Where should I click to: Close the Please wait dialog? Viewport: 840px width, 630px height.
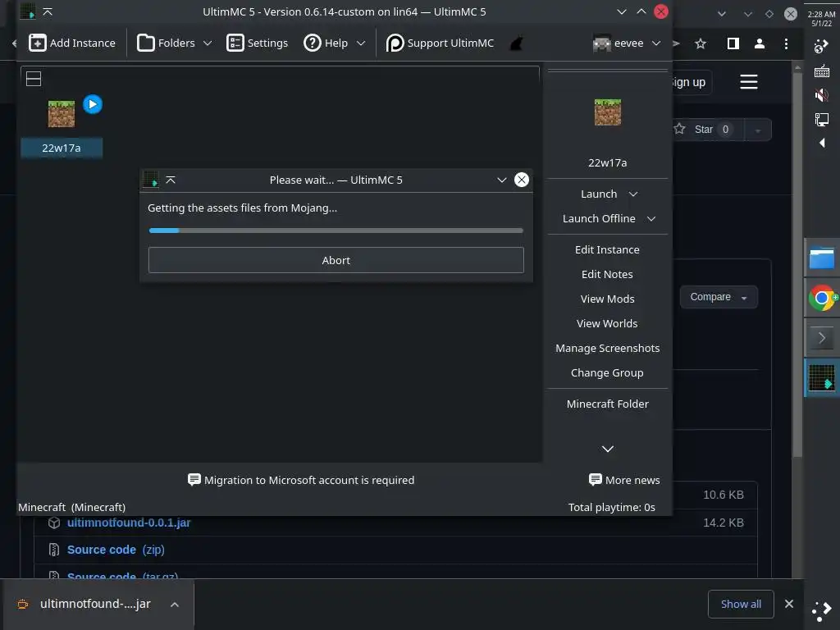pyautogui.click(x=521, y=180)
